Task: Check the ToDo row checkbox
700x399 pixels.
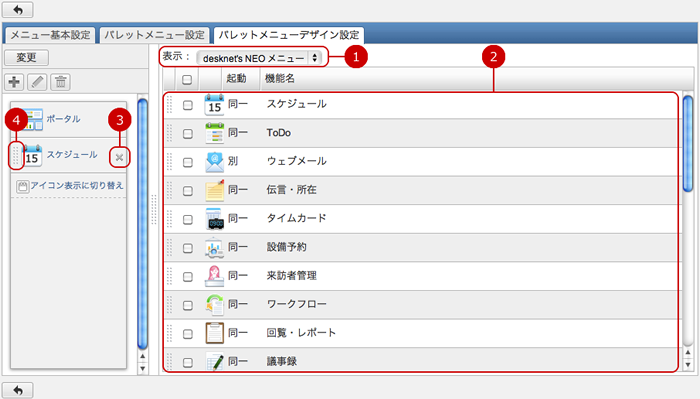Action: tap(188, 133)
